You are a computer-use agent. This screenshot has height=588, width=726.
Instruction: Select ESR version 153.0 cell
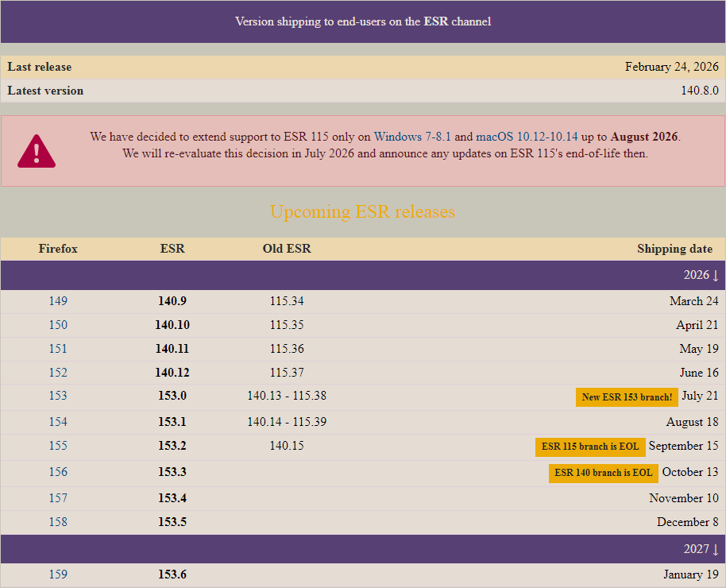click(172, 396)
